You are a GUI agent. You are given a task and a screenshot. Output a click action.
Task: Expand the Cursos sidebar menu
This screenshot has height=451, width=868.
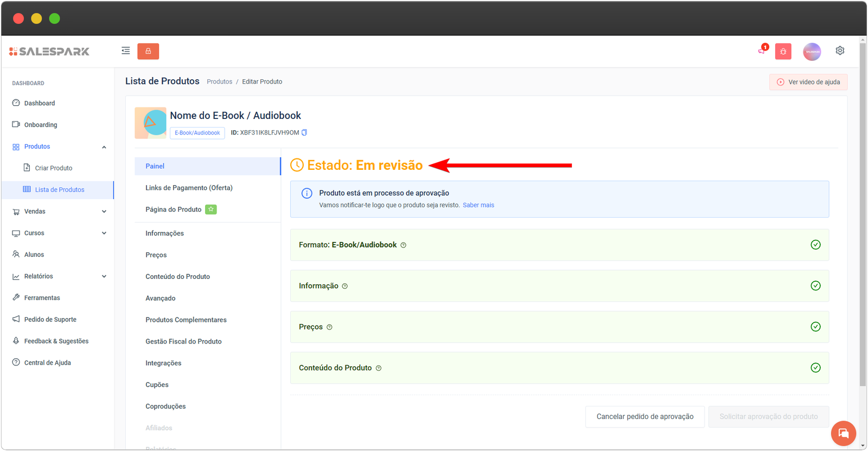(x=104, y=233)
